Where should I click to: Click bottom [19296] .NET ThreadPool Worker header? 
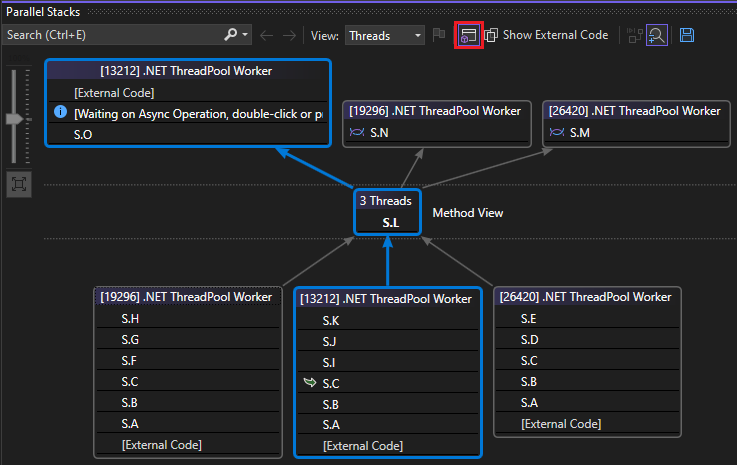(186, 297)
